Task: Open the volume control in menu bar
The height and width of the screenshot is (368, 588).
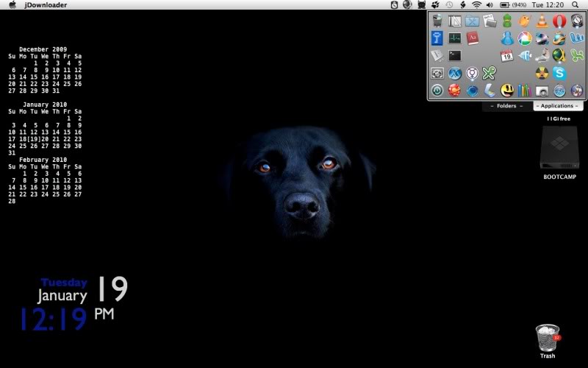Action: pyautogui.click(x=490, y=5)
